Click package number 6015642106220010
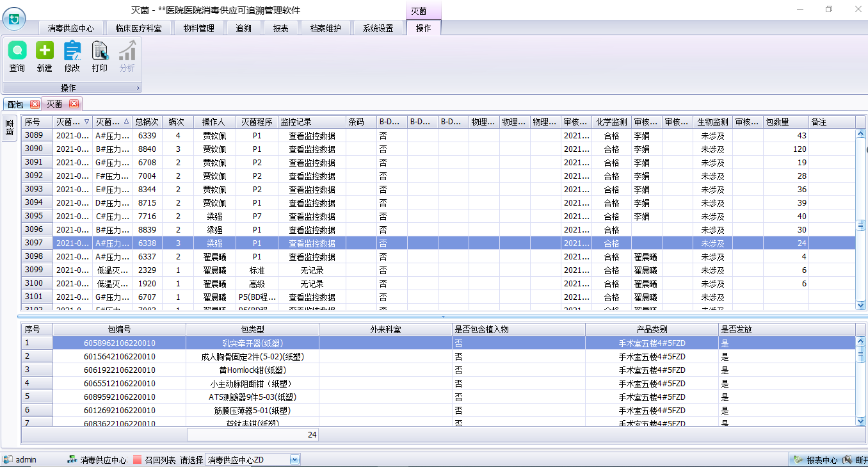Image resolution: width=868 pixels, height=467 pixels. [120, 356]
